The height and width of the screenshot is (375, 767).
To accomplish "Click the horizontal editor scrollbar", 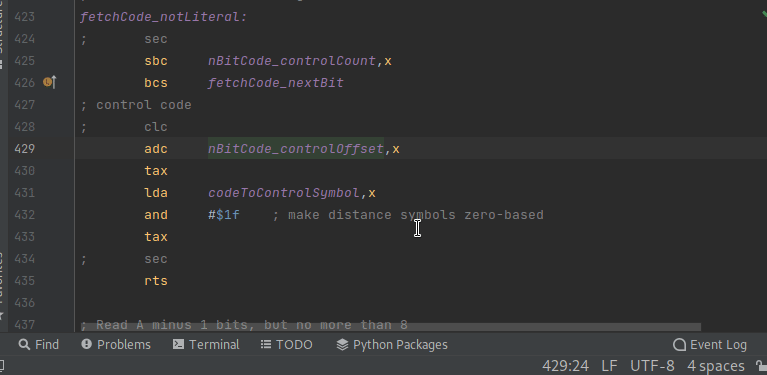I will [x=391, y=327].
